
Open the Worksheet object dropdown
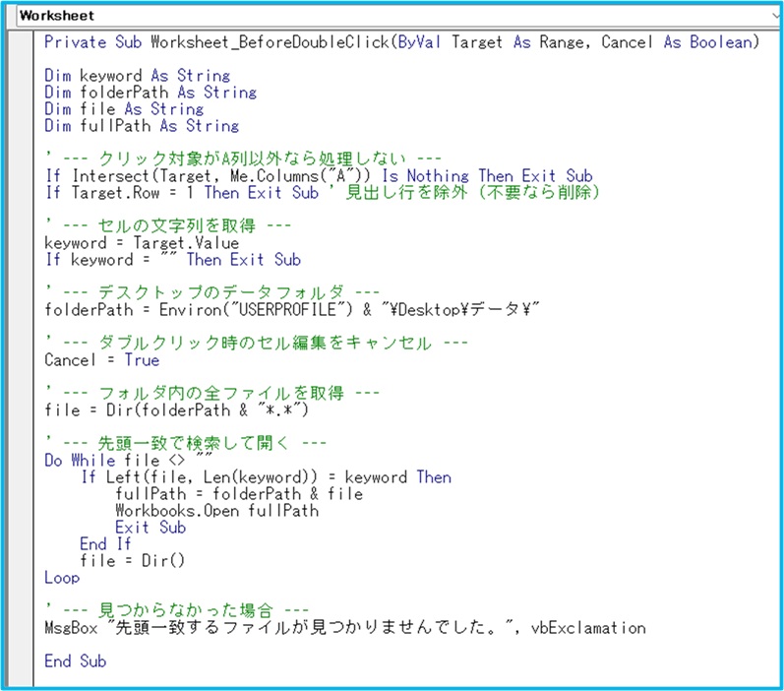point(392,16)
